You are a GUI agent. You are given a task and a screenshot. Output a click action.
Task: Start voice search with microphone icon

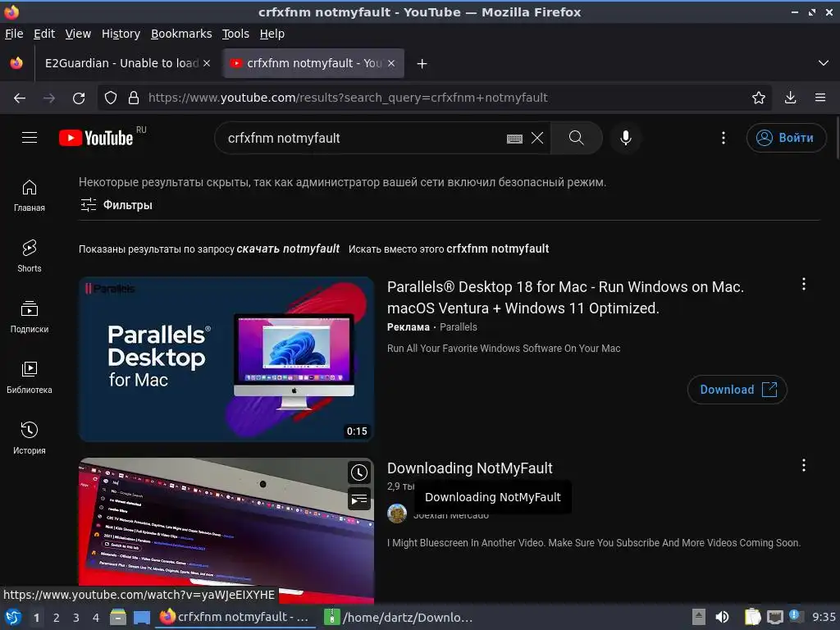pyautogui.click(x=625, y=138)
